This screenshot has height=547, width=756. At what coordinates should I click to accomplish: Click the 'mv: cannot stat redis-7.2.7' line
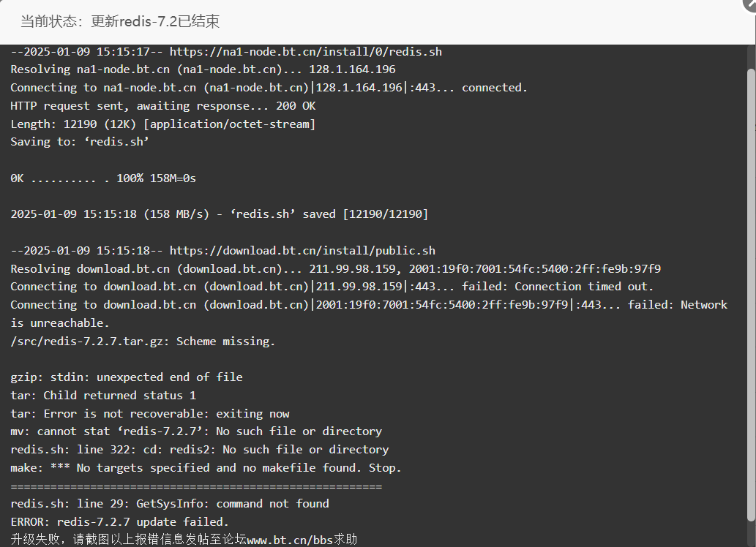(x=196, y=431)
